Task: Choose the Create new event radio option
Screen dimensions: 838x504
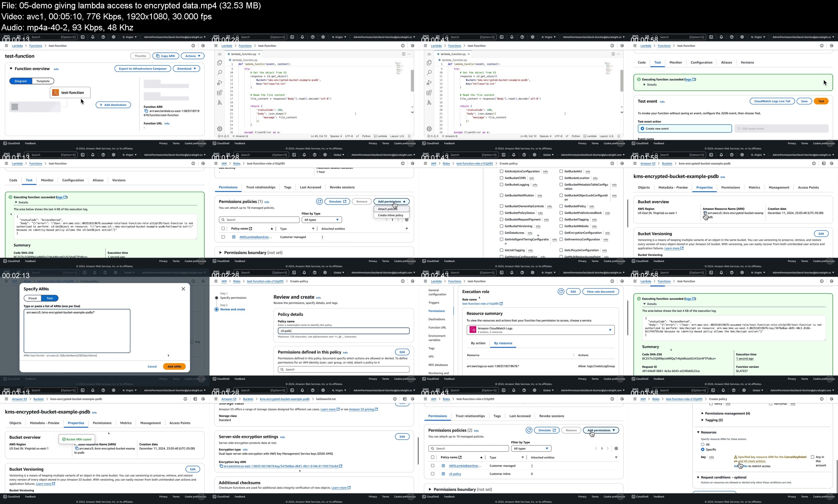Action: click(642, 129)
